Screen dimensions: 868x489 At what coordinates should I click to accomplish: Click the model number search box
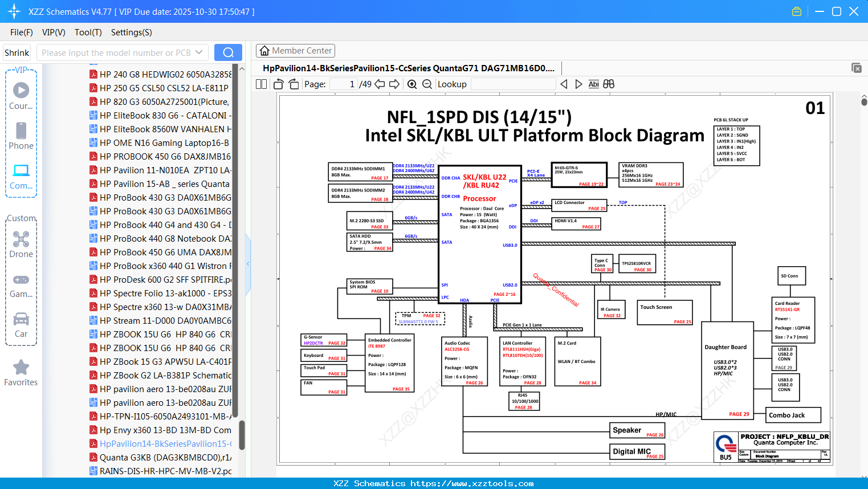[x=122, y=52]
